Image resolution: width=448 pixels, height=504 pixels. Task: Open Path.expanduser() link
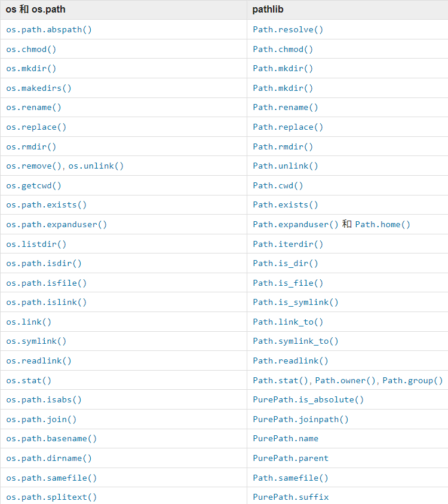[x=296, y=224]
